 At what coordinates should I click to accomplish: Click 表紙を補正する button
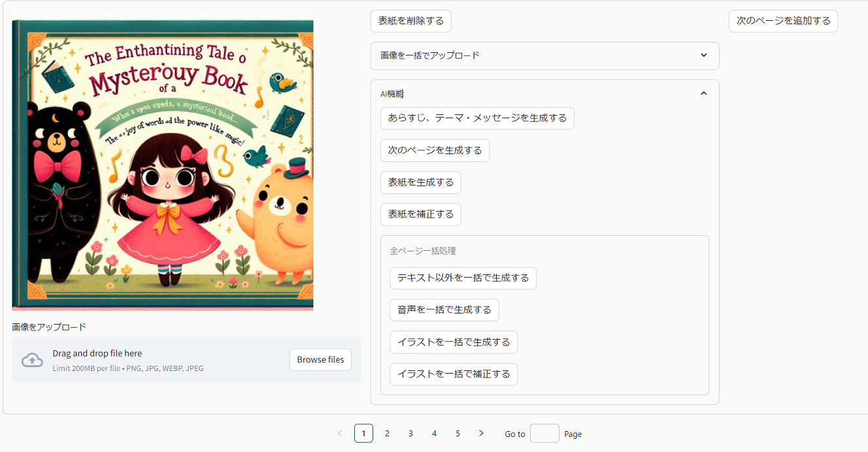tap(421, 214)
